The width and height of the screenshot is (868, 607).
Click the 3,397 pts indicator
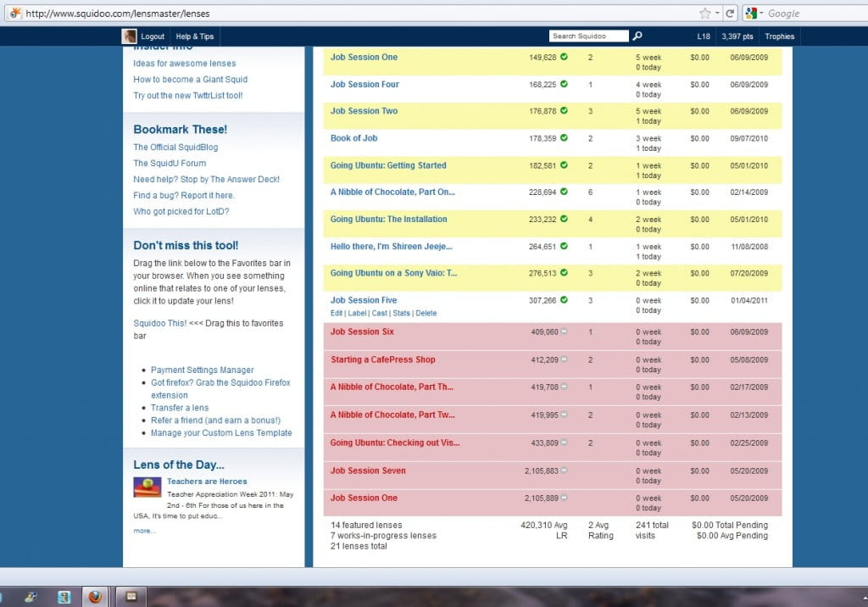click(737, 36)
